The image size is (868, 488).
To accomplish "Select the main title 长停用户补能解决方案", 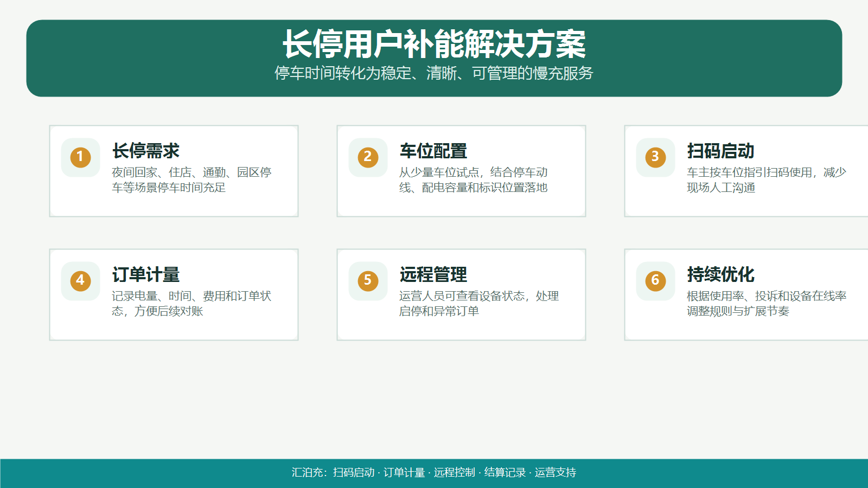I will [x=434, y=44].
